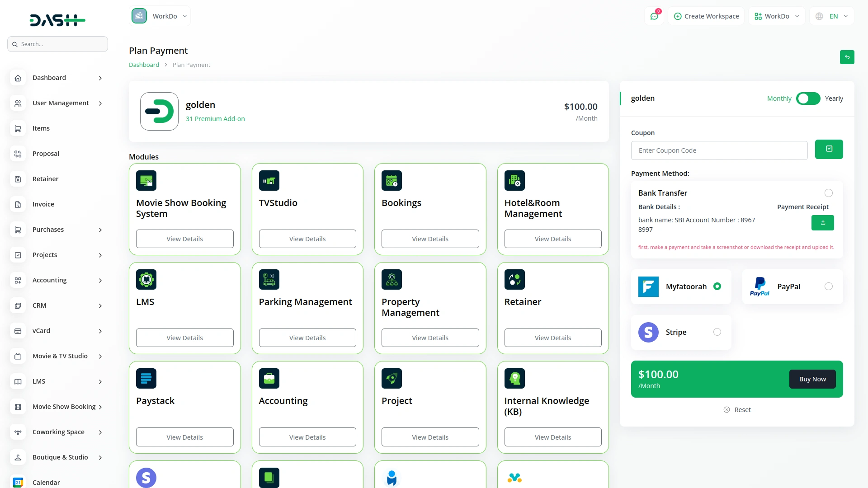Click the Movie Show Booking System module icon

point(146,181)
